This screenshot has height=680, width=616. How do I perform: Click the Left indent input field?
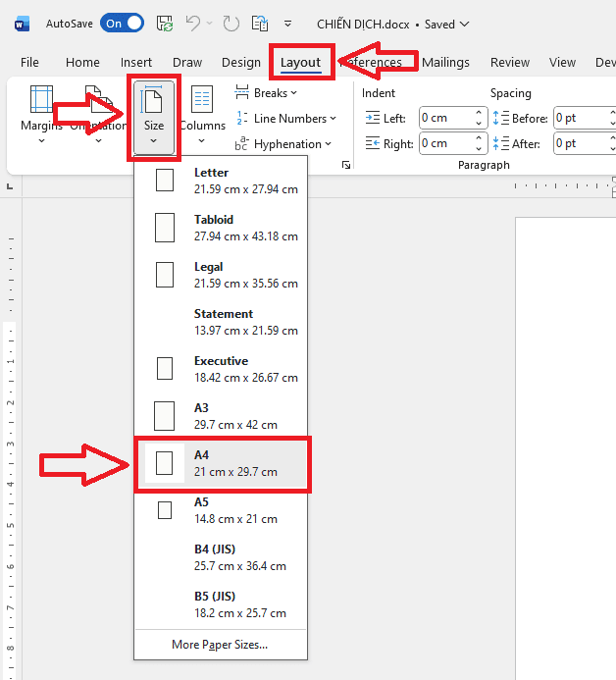tap(444, 119)
